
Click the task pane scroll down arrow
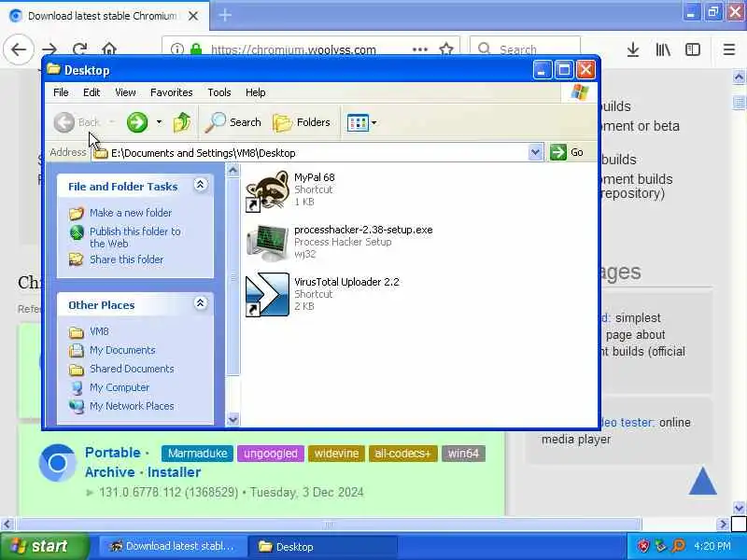click(x=233, y=419)
